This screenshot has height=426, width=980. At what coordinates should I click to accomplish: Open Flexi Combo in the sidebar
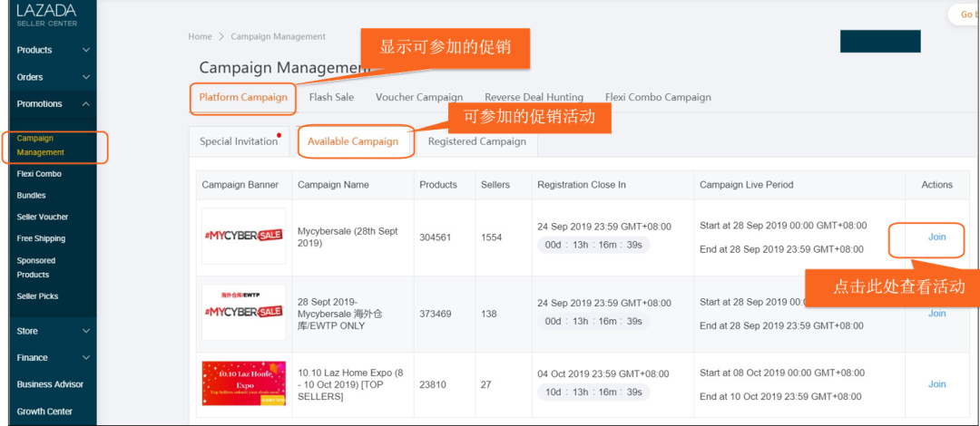pos(39,174)
